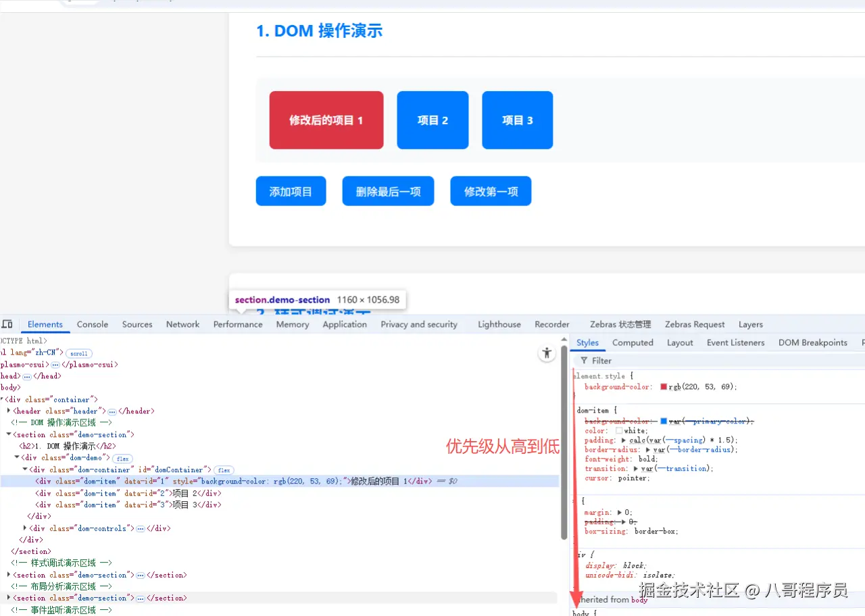Screen dimensions: 865x616
Task: Select the dom-item node with data-id="3"
Action: [x=128, y=505]
